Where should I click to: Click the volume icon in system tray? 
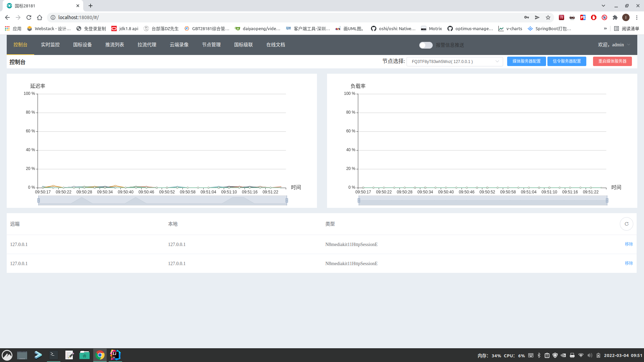click(x=590, y=356)
